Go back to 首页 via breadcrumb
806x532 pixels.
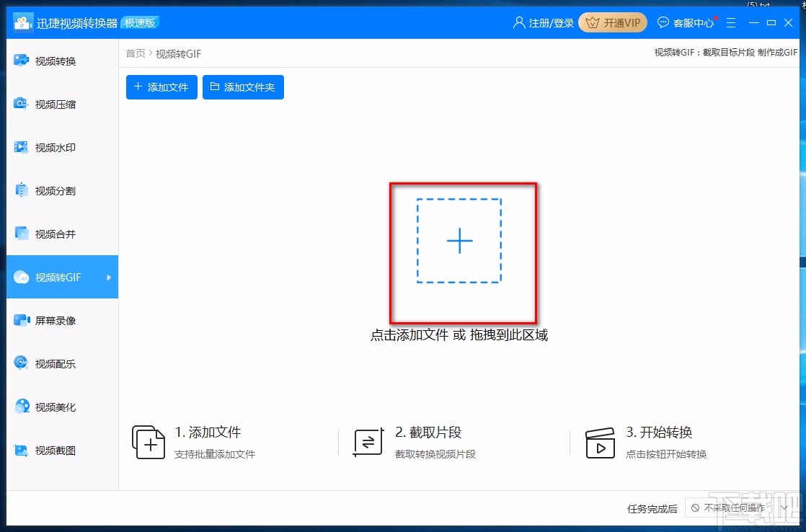[135, 53]
